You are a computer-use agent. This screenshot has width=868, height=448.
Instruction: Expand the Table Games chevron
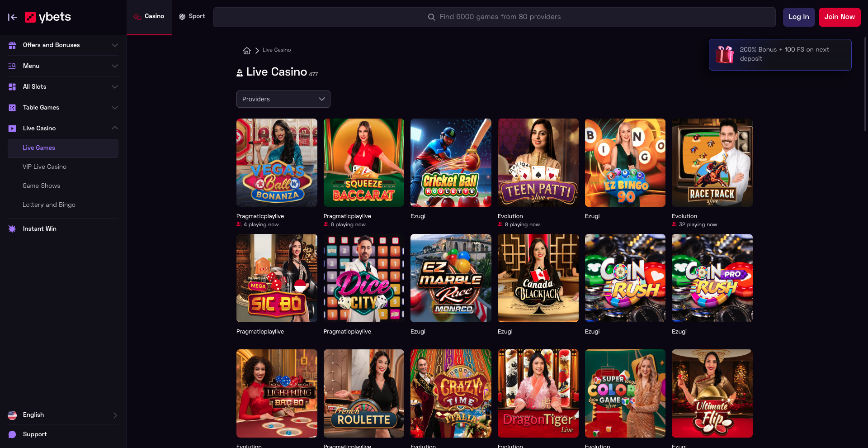[x=115, y=108]
